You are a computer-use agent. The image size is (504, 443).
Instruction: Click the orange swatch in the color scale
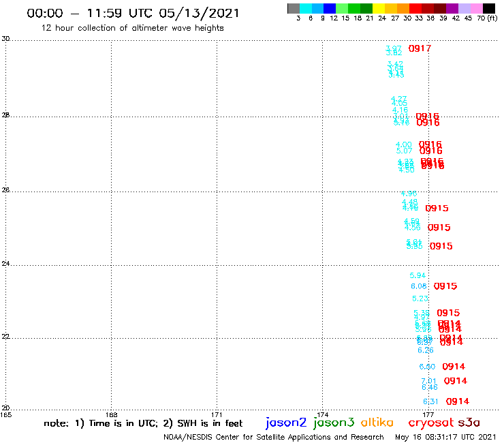click(x=403, y=8)
